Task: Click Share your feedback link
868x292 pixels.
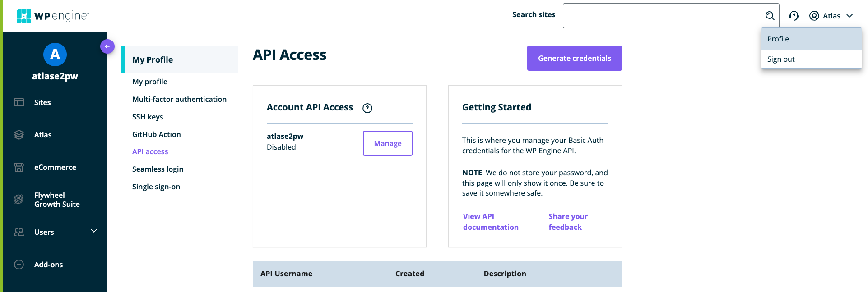Action: [568, 222]
